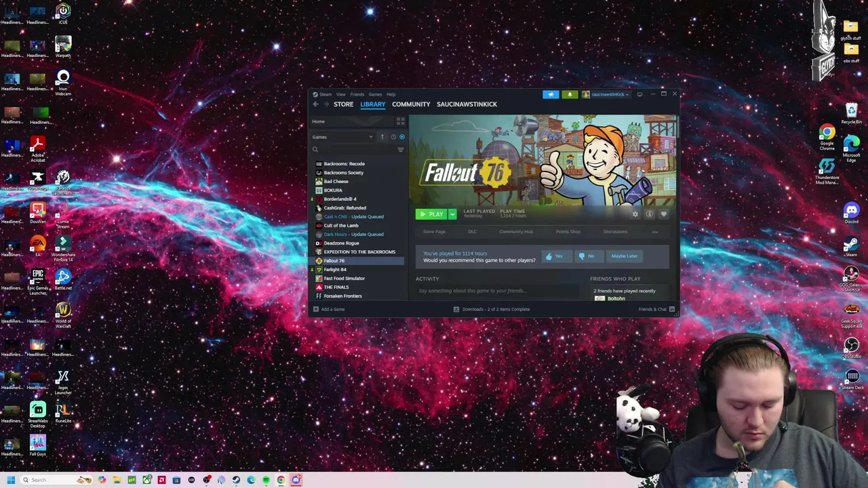Open World of Warcraft desktop icon

click(63, 315)
